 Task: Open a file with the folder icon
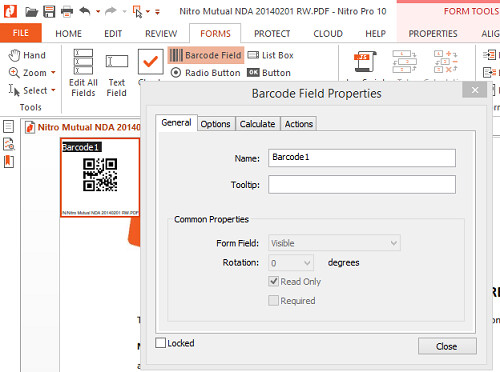(31, 12)
